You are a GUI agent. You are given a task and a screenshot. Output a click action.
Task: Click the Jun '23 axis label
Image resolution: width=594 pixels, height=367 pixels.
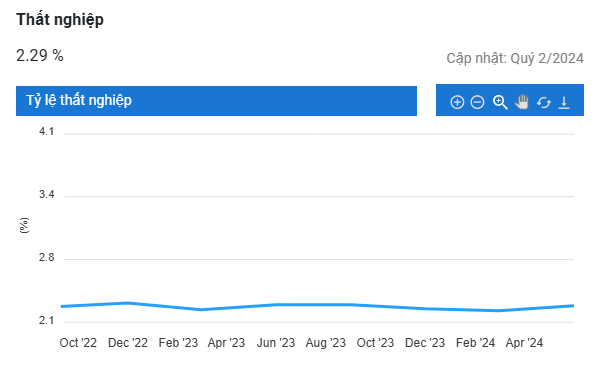[276, 343]
